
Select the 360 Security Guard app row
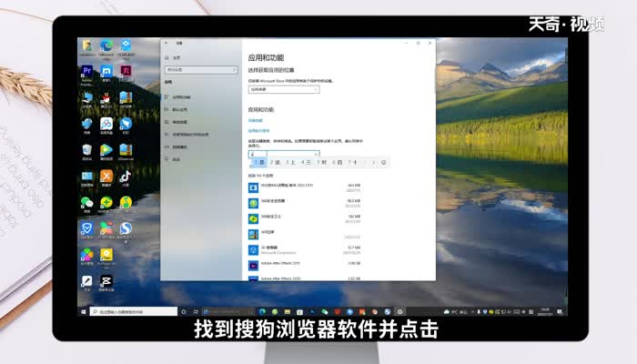point(305,219)
